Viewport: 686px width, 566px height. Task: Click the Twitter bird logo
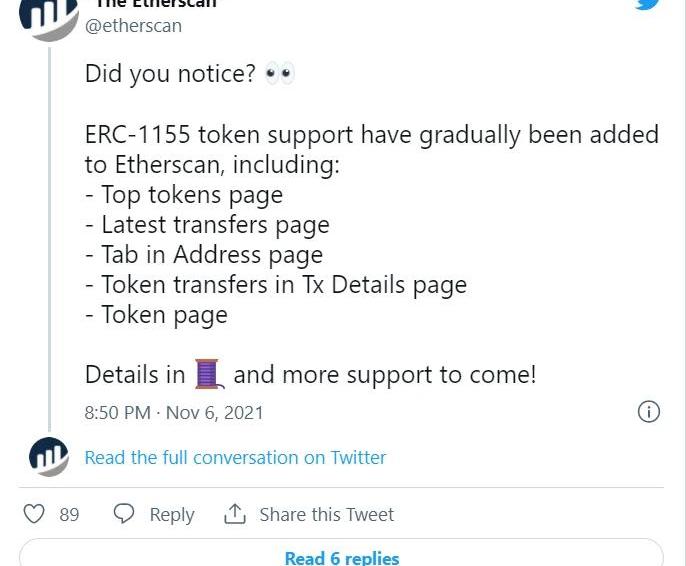pos(648,4)
